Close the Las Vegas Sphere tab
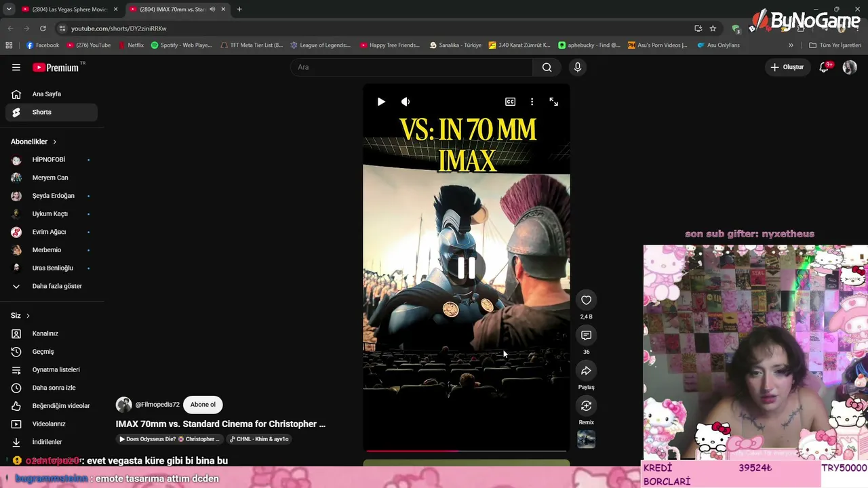This screenshot has width=868, height=488. [x=116, y=9]
